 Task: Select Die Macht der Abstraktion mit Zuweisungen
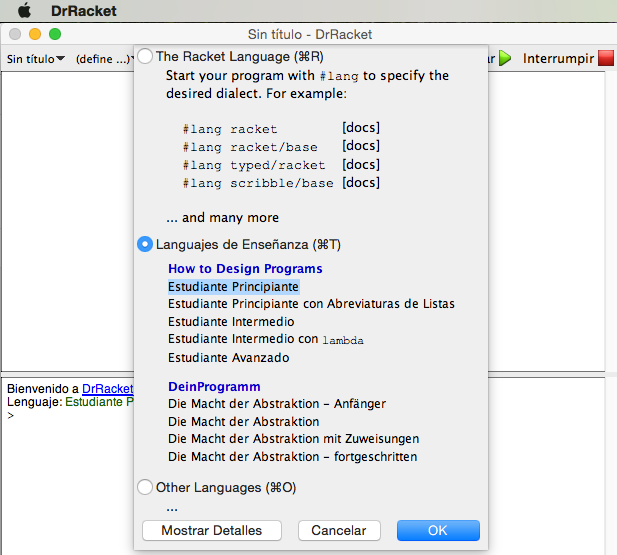click(294, 438)
